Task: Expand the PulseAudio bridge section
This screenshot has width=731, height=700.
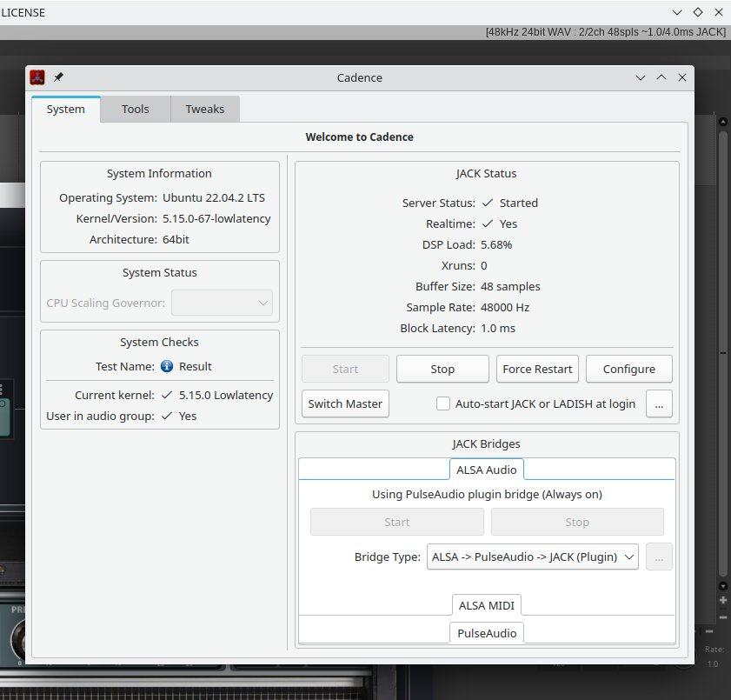Action: 486,633
